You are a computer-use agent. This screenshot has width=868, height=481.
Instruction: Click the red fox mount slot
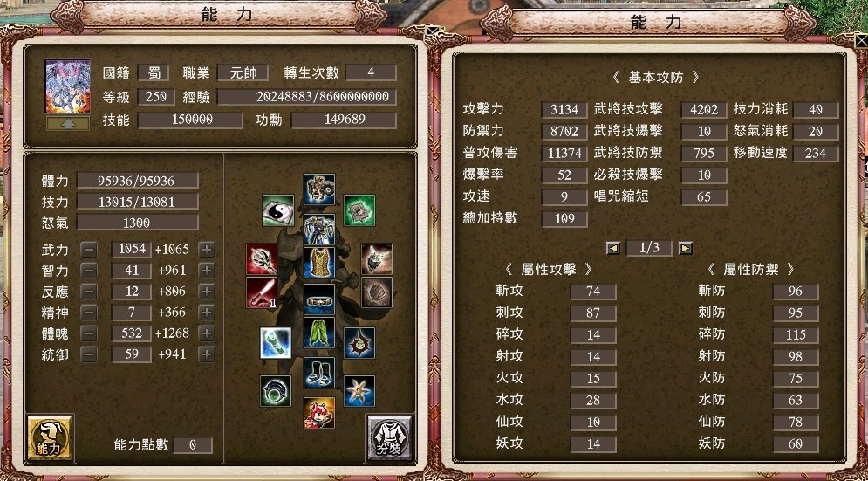pos(319,412)
